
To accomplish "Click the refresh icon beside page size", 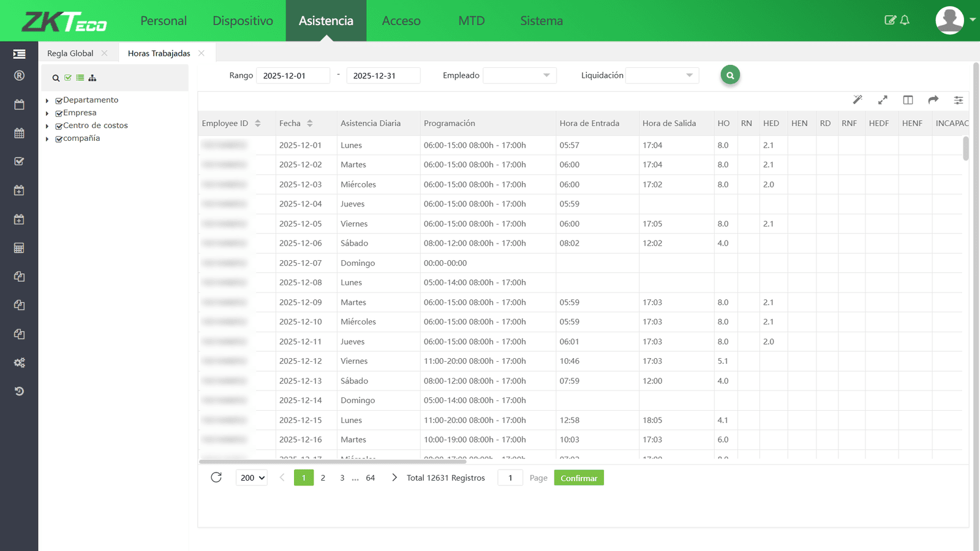I will pyautogui.click(x=216, y=478).
